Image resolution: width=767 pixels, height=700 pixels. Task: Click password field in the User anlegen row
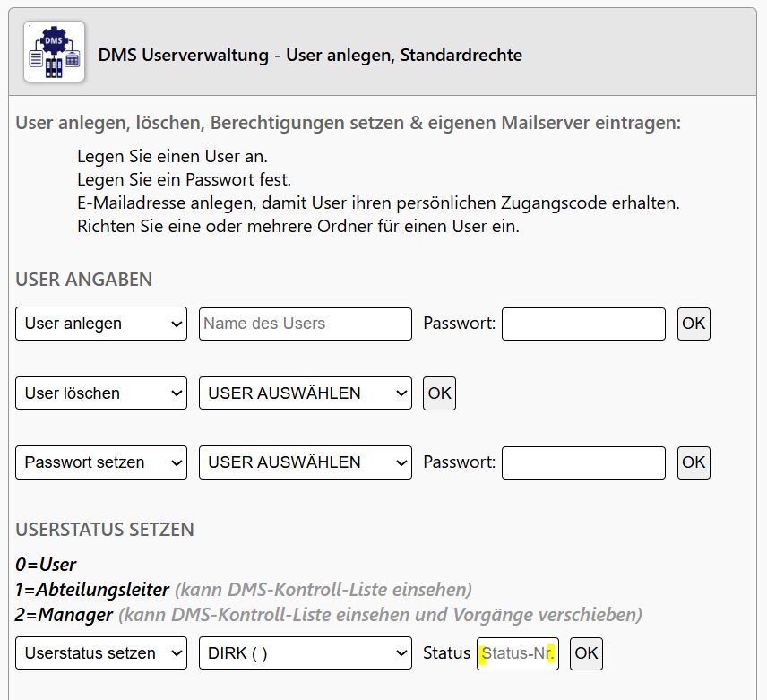pyautogui.click(x=583, y=324)
